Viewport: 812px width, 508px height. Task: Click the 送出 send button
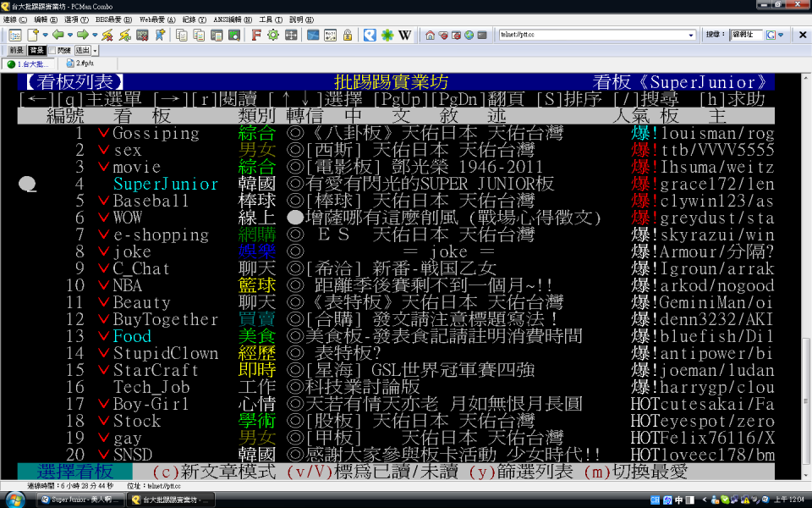coord(83,50)
